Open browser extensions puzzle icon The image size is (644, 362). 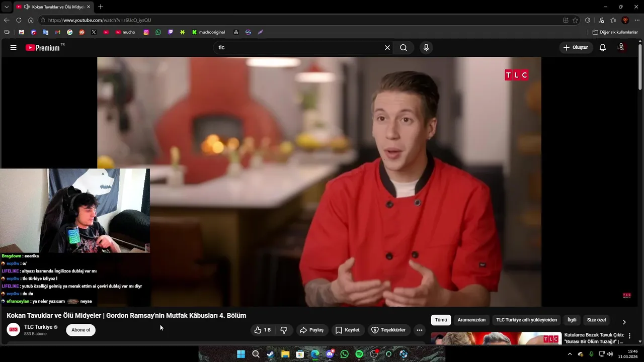tap(588, 20)
